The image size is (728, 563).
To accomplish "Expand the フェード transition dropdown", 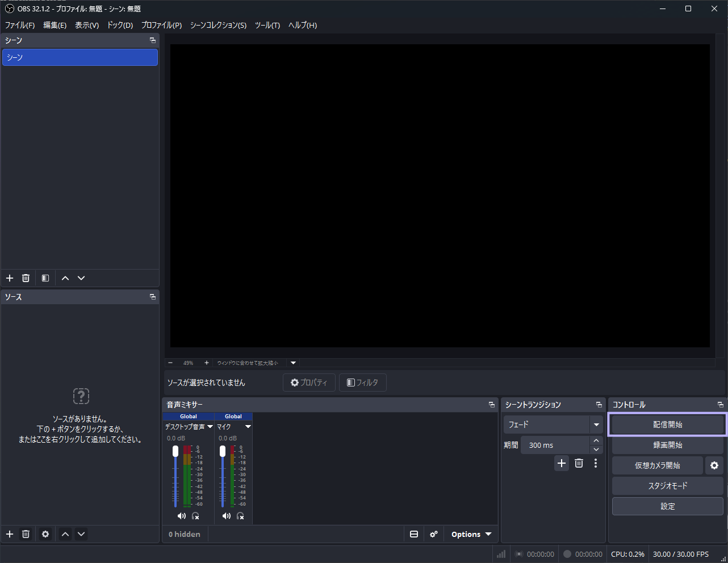I will (596, 425).
